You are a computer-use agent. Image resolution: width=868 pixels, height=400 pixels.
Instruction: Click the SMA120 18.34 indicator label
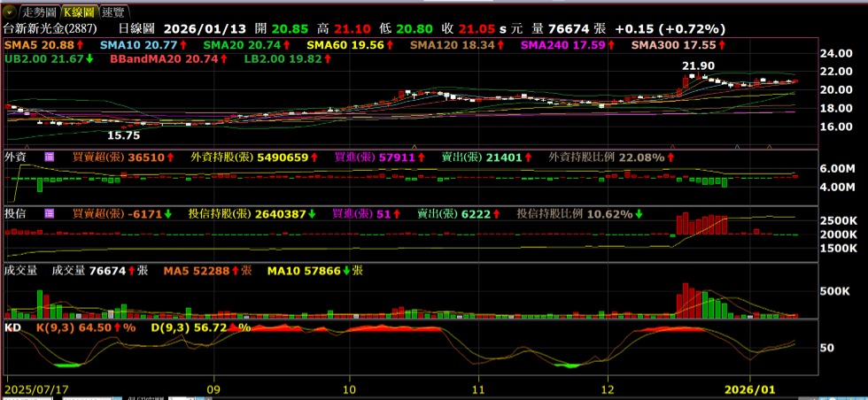pyautogui.click(x=457, y=45)
